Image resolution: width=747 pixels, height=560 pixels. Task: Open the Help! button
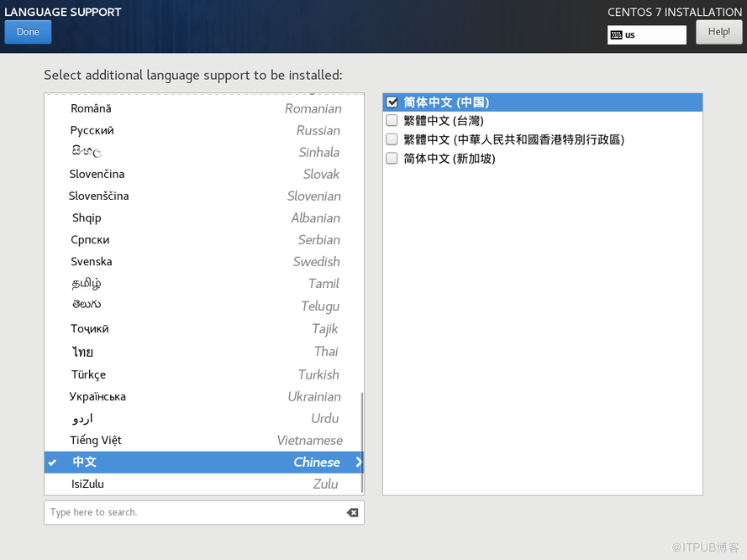[718, 32]
